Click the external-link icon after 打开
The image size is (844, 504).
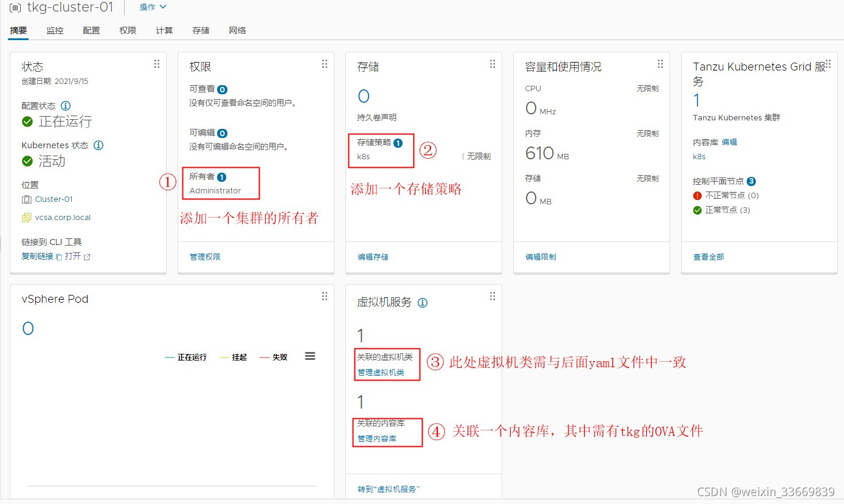(87, 257)
